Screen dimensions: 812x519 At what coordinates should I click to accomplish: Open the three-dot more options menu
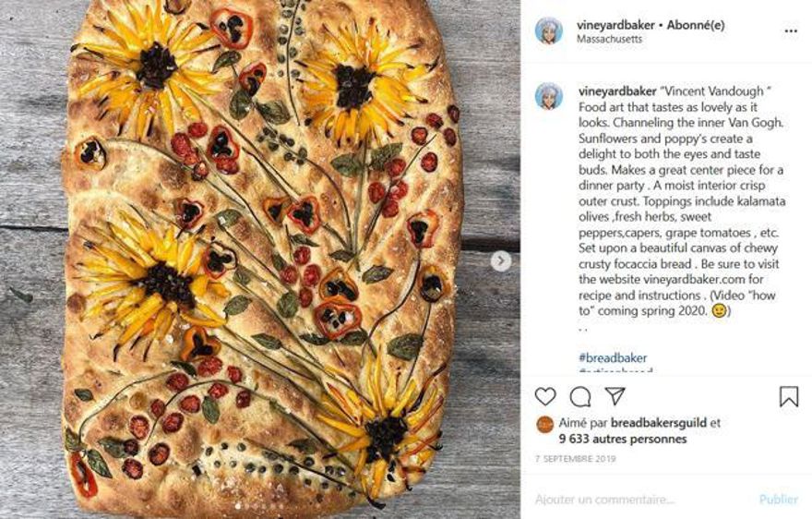point(790,30)
